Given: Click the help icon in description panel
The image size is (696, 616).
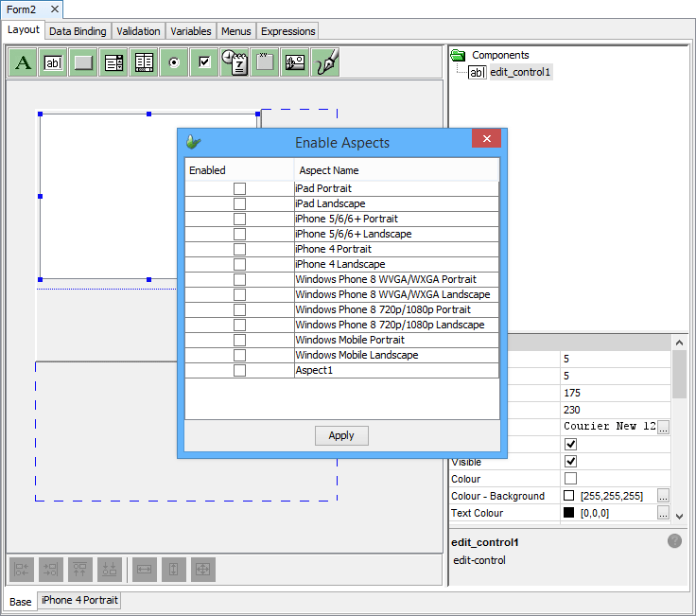Looking at the screenshot, I should pos(674,541).
